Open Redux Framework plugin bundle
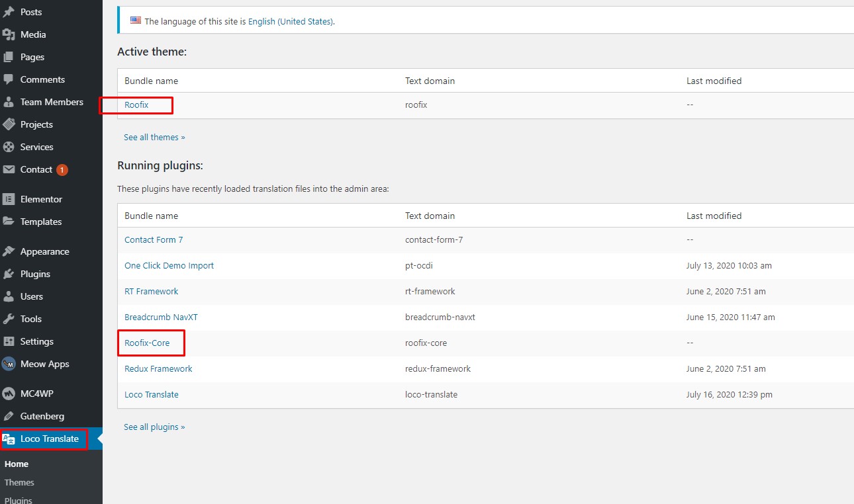This screenshot has width=854, height=504. point(158,368)
